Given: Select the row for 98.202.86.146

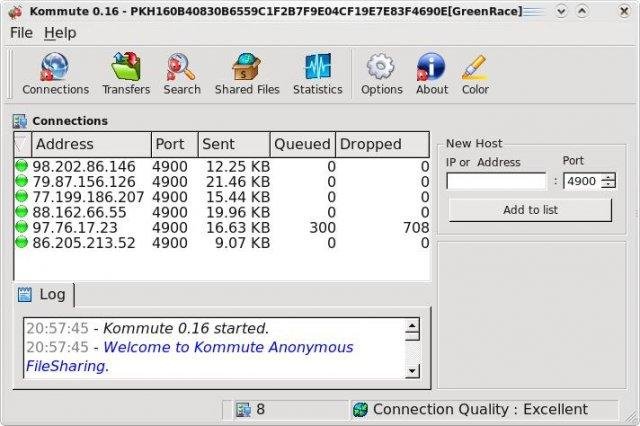Looking at the screenshot, I should tap(222, 166).
